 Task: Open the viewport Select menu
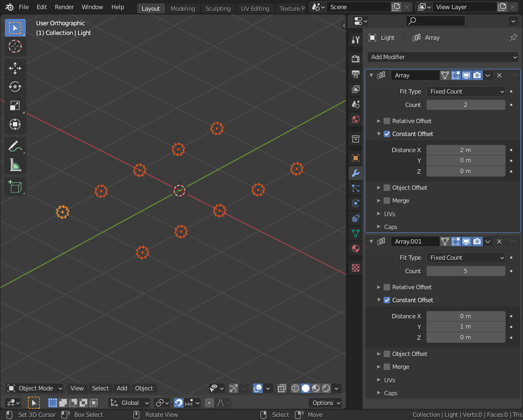pos(101,388)
